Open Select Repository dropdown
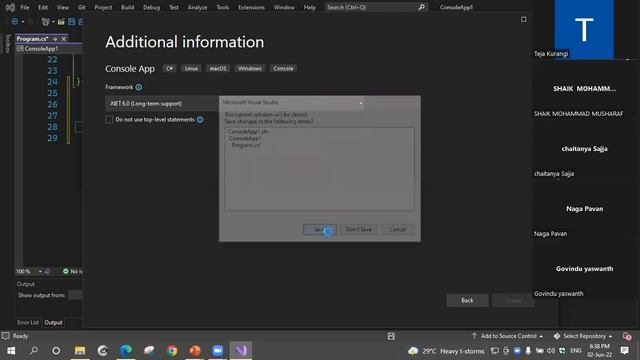The height and width of the screenshot is (360, 640). [x=583, y=336]
